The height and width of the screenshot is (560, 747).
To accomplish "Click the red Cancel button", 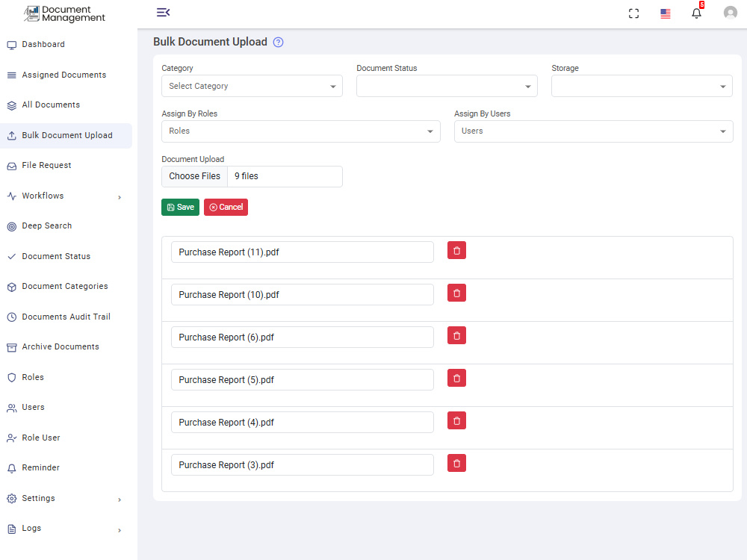I will tap(226, 207).
